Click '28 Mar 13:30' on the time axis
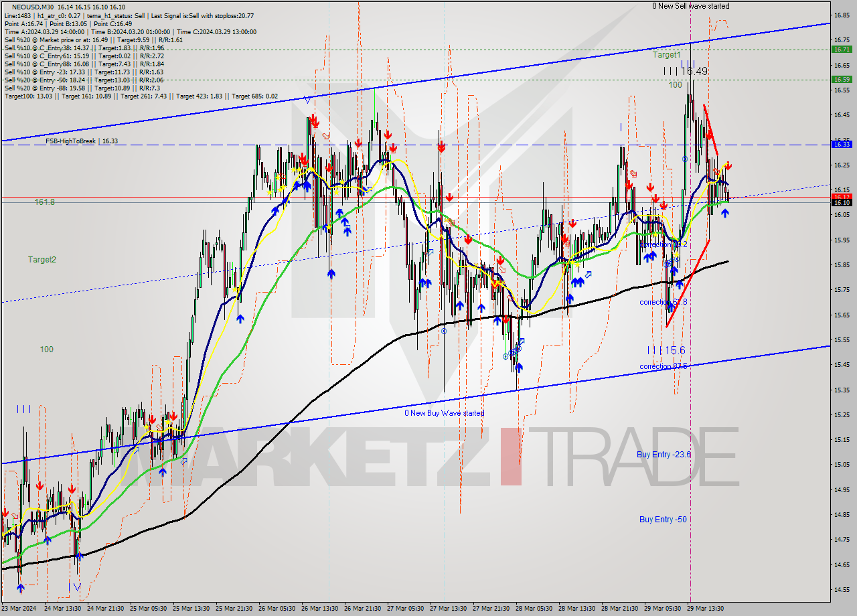Screen dimensions: 857x616 [577, 609]
